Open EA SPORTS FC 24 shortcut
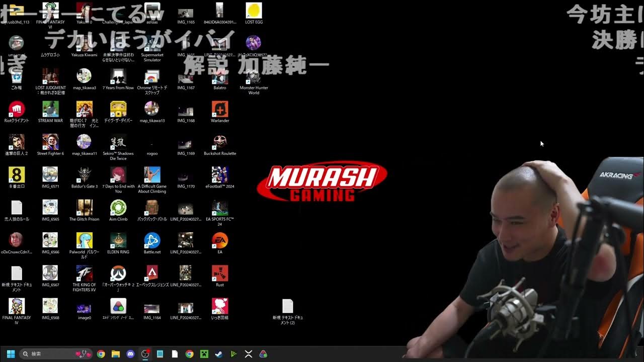This screenshot has width=644, height=362. click(x=220, y=213)
